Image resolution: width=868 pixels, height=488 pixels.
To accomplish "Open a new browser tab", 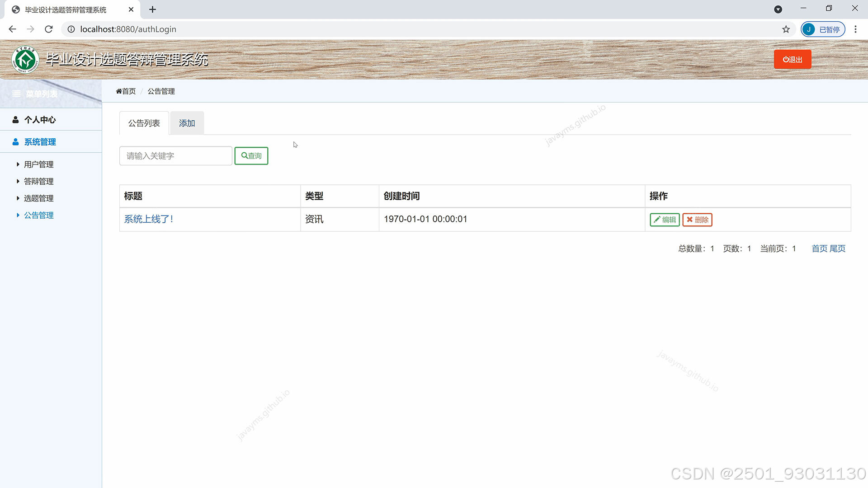I will (x=153, y=9).
